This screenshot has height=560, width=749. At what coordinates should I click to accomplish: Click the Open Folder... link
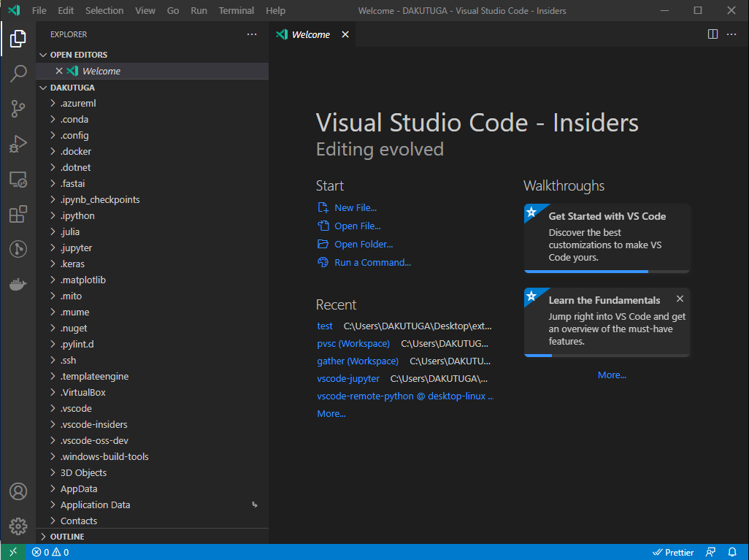(x=363, y=245)
